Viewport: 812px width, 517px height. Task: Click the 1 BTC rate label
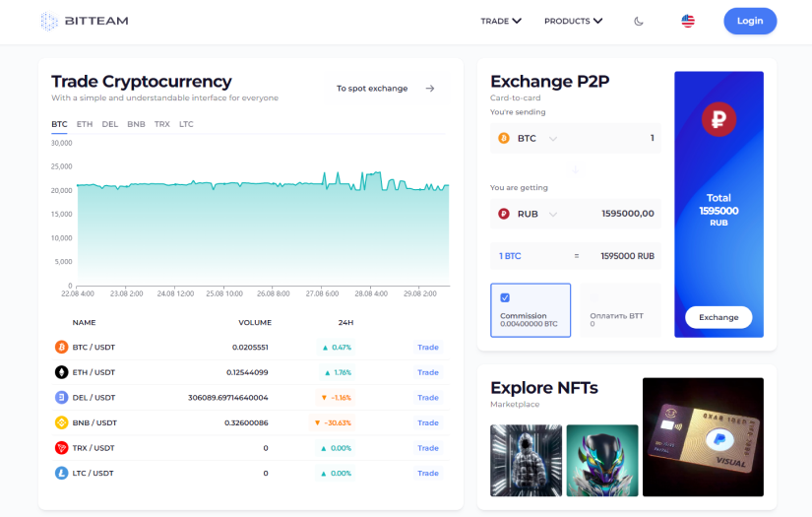[x=510, y=256]
